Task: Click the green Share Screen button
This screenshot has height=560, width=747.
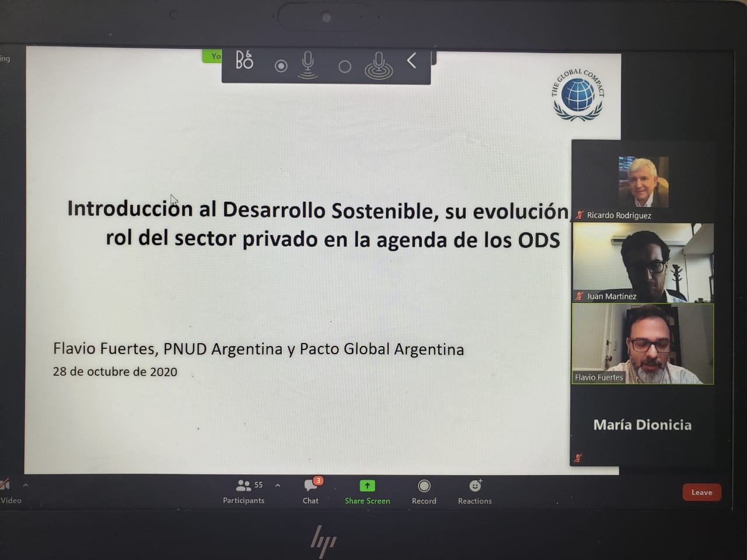Action: [367, 491]
